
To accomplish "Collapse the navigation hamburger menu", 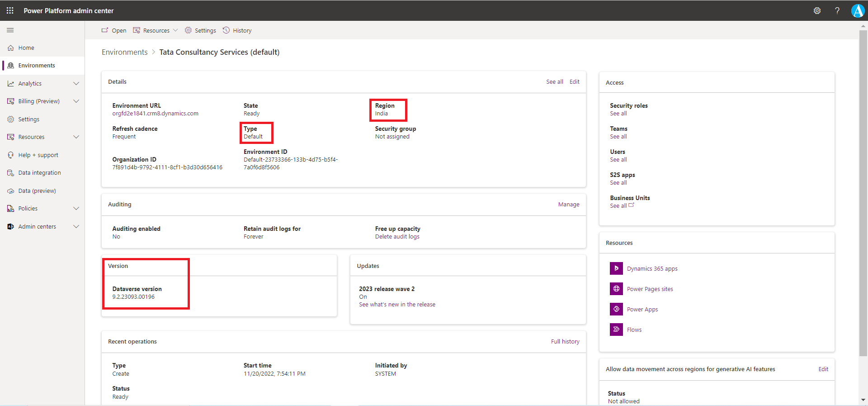I will pos(10,30).
